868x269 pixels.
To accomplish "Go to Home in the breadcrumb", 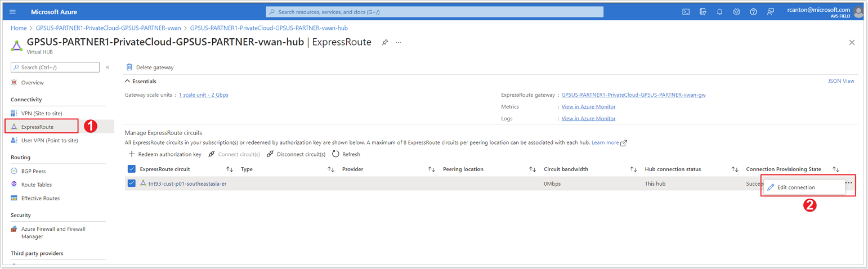I will [x=19, y=28].
